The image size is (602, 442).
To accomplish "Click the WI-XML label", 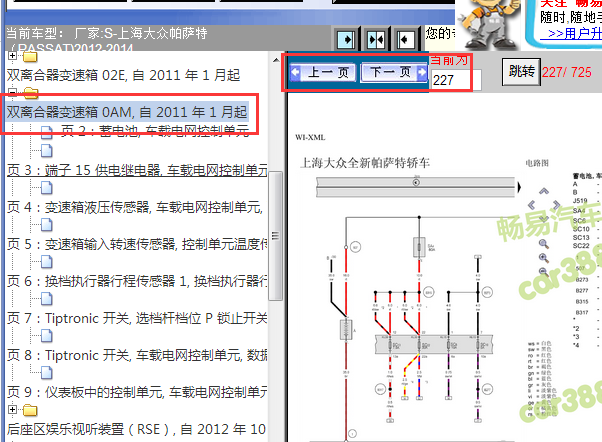I will pos(310,137).
